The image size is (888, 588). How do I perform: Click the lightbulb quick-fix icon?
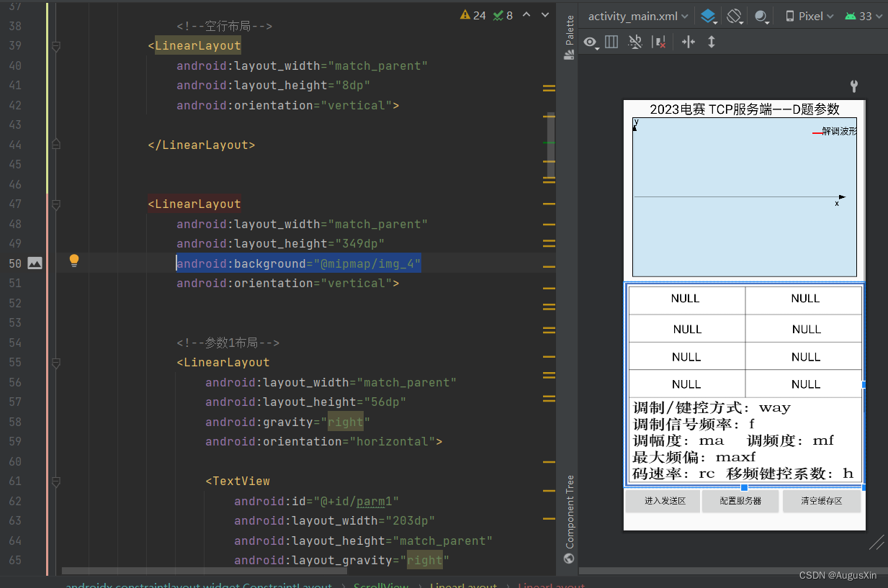click(x=73, y=261)
